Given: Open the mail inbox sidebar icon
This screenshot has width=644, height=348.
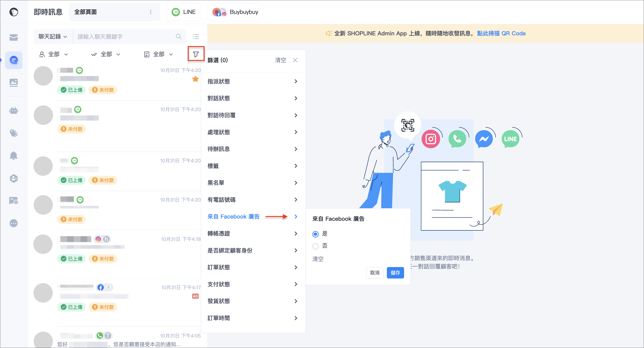Looking at the screenshot, I should [13, 37].
